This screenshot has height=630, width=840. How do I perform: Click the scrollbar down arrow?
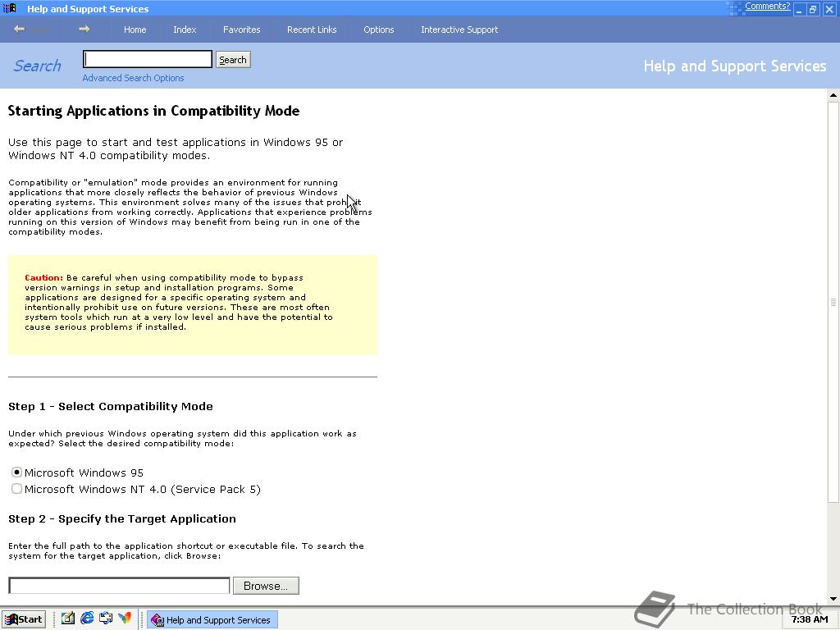833,599
